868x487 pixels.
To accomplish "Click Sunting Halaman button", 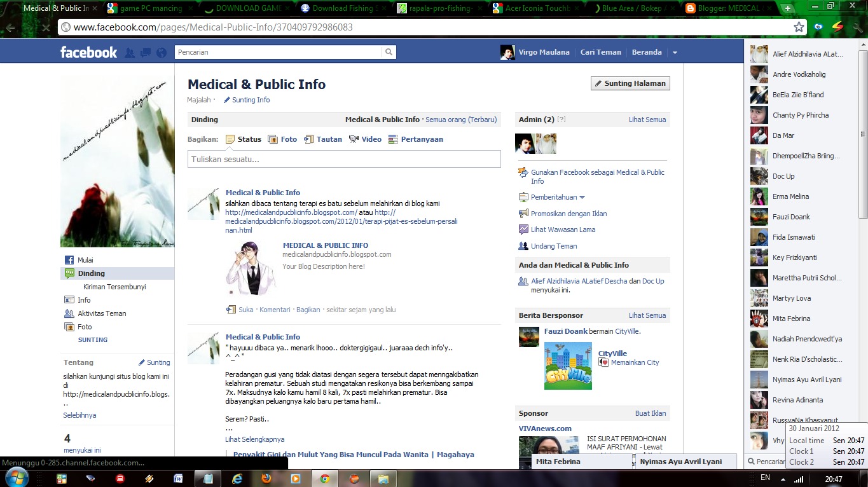I will [630, 83].
